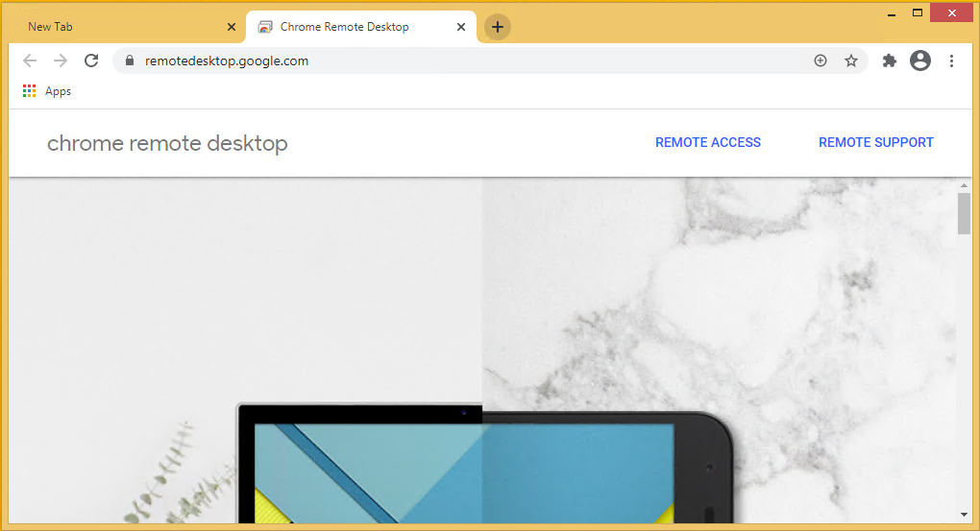View site information via the lock icon

[x=130, y=60]
